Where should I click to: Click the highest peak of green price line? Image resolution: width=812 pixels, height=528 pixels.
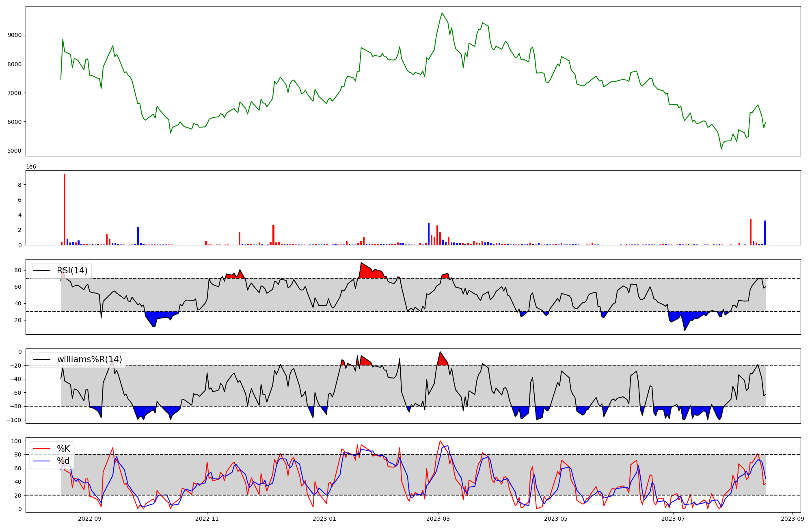[442, 13]
